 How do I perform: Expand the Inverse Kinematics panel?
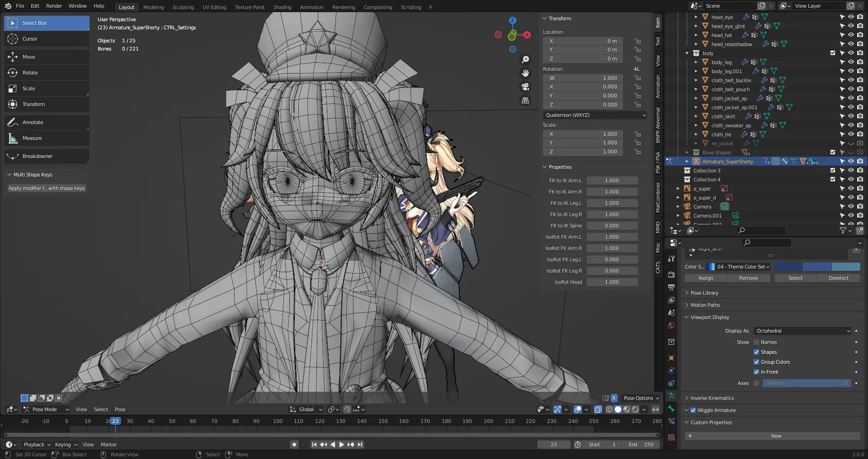pos(712,398)
